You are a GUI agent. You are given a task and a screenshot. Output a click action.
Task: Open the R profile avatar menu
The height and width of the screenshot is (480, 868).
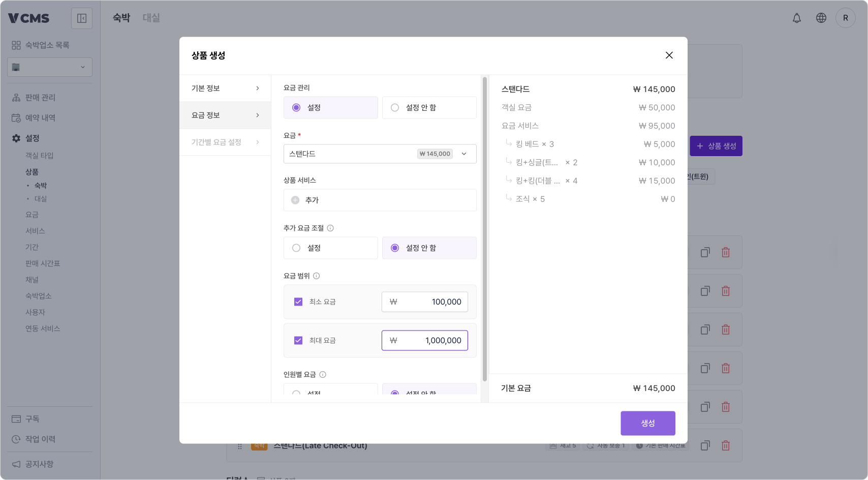[x=846, y=17]
